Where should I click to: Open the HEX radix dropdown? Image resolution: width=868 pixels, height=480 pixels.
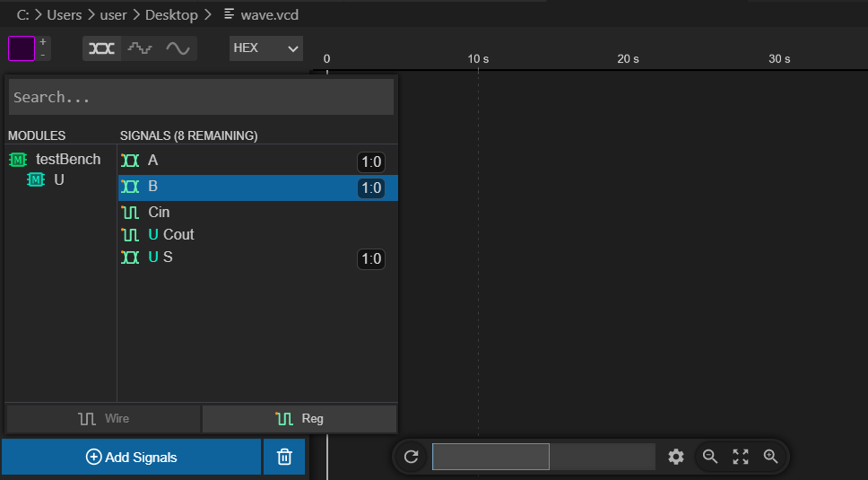(266, 48)
